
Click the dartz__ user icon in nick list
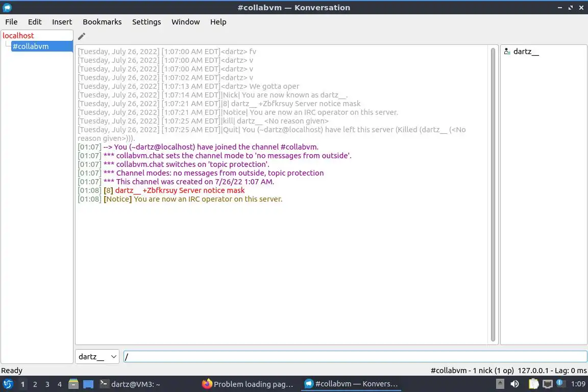(x=507, y=52)
